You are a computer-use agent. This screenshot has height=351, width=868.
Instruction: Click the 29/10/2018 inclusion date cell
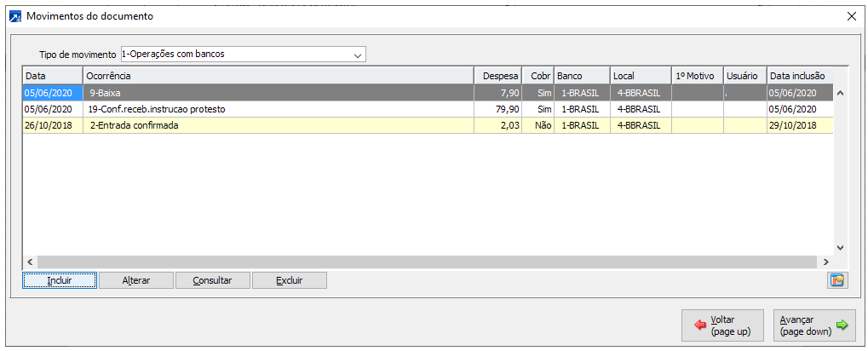point(800,125)
